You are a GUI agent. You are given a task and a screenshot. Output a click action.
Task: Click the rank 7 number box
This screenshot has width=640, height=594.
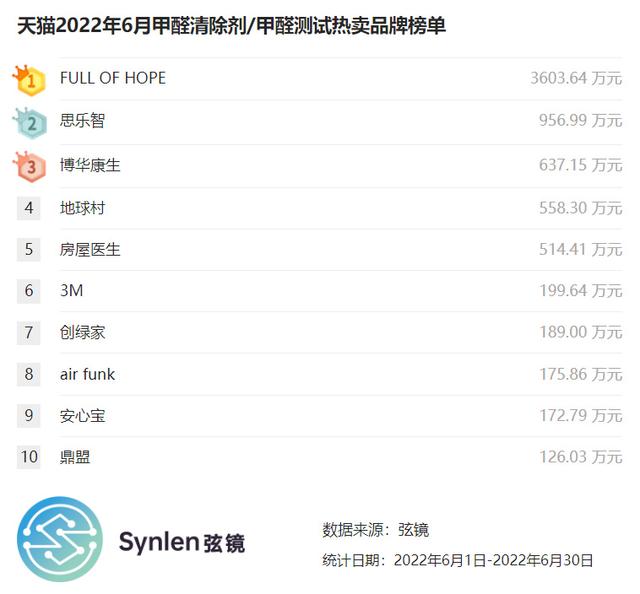pos(29,333)
